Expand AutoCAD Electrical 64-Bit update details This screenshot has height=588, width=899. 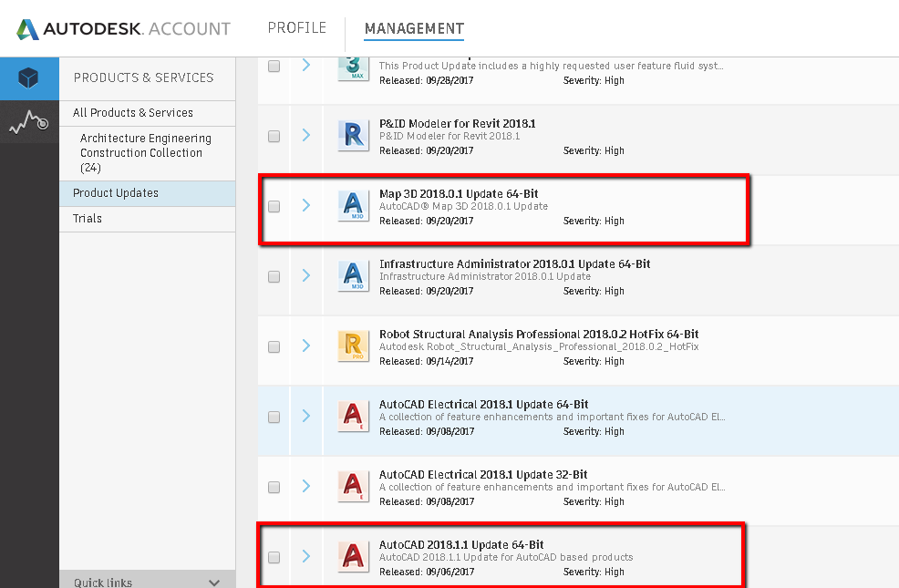(x=306, y=416)
